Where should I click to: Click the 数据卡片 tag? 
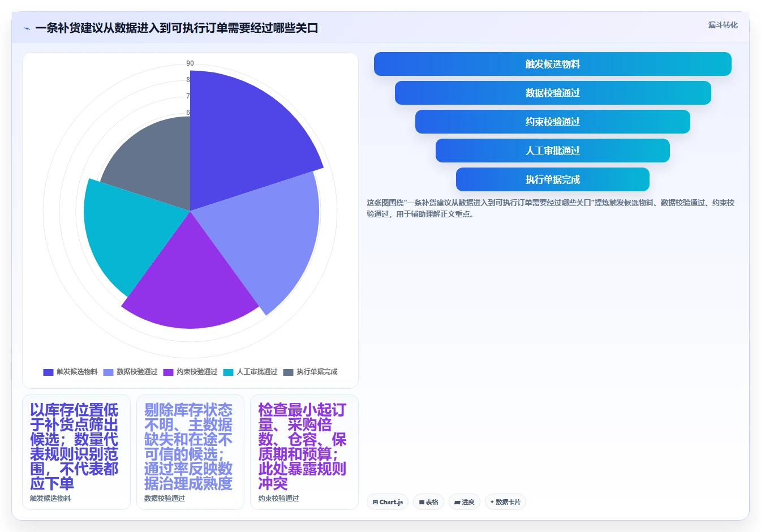tap(505, 502)
